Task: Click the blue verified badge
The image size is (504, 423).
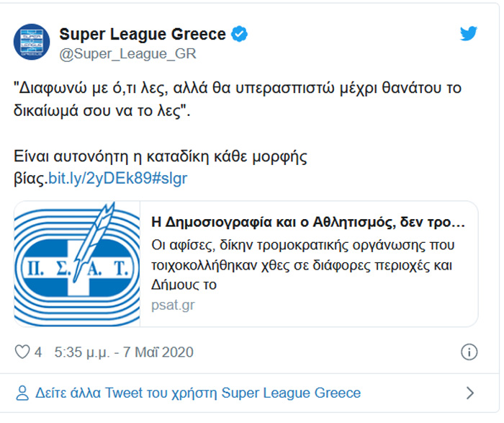Action: (239, 33)
